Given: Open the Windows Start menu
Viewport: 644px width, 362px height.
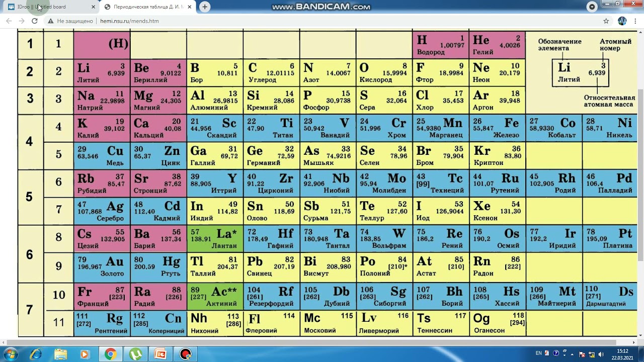Looking at the screenshot, I should [x=11, y=354].
